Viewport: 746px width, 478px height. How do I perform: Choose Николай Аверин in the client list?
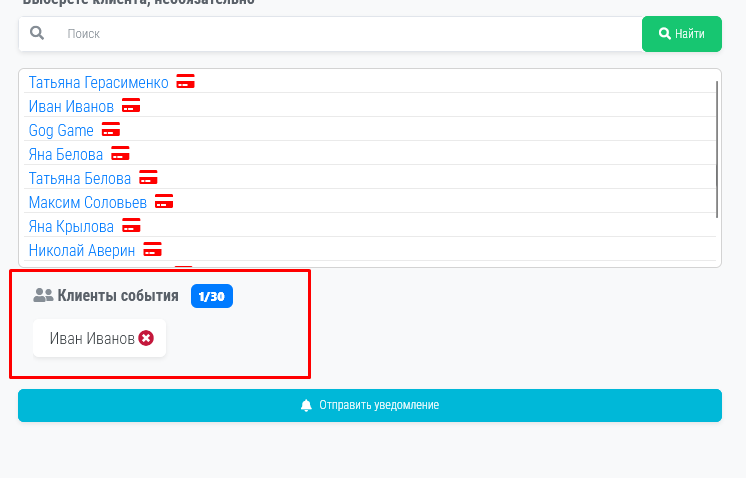(x=81, y=250)
